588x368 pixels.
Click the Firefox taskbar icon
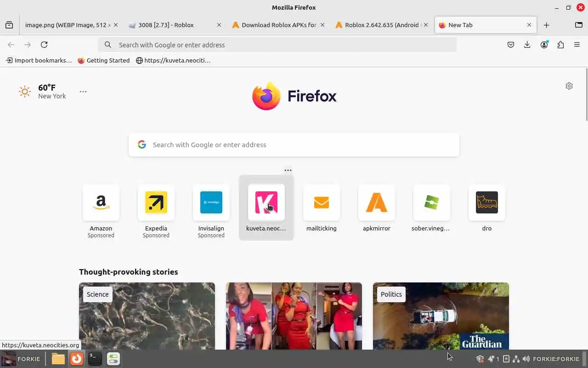coord(77,359)
